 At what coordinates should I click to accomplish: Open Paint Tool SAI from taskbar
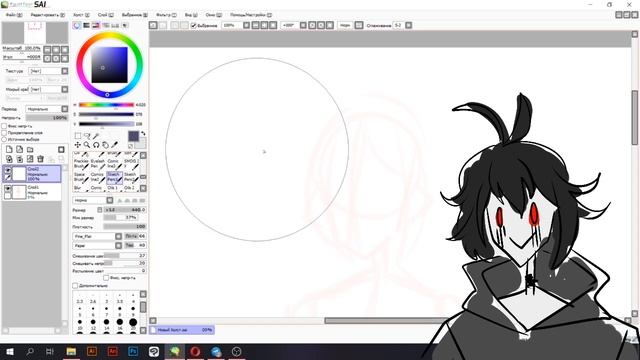pos(175,351)
